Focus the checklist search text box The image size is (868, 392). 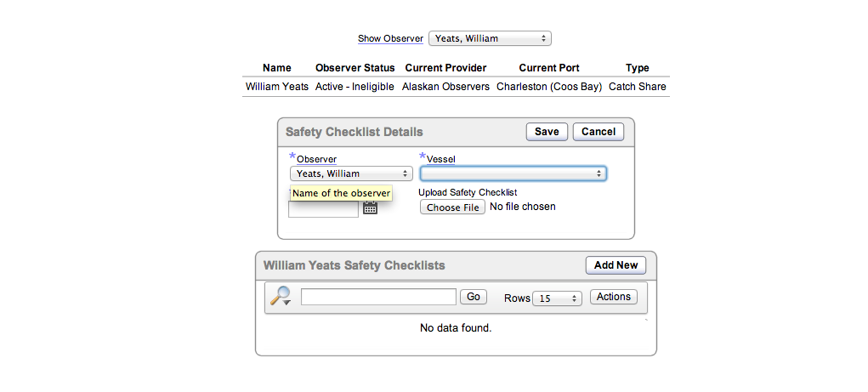click(378, 297)
